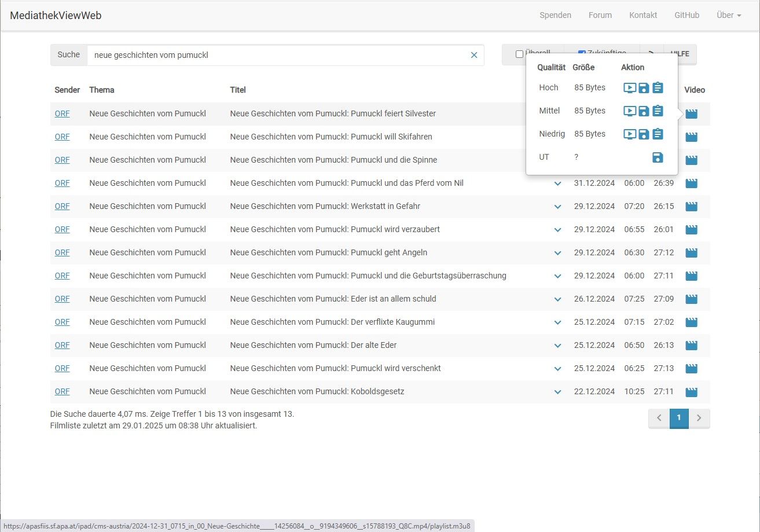Expand details for Eder ist an allem schuld
The height and width of the screenshot is (532, 760).
click(x=558, y=299)
